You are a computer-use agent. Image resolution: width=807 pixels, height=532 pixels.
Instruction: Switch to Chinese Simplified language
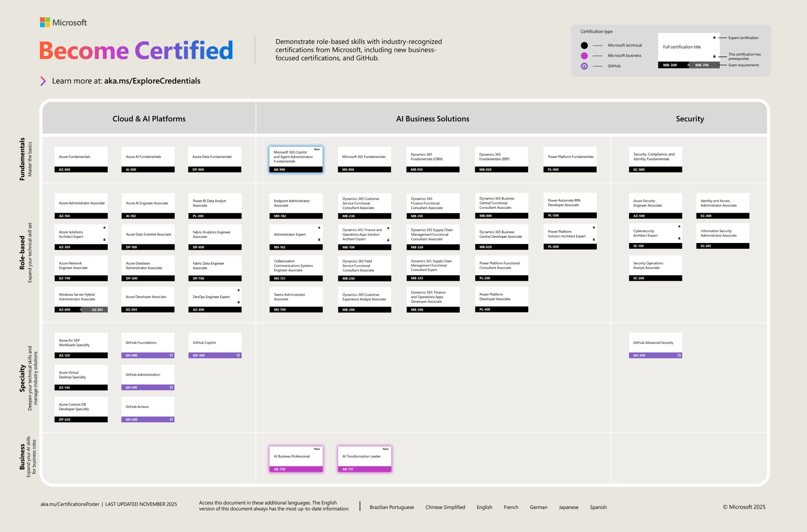pyautogui.click(x=445, y=507)
